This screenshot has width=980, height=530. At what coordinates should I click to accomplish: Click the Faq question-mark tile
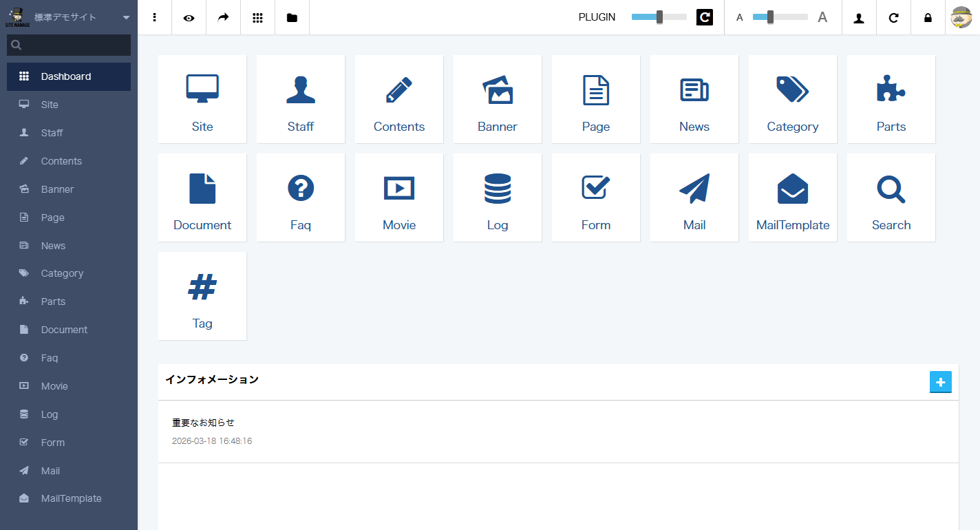[x=301, y=198]
